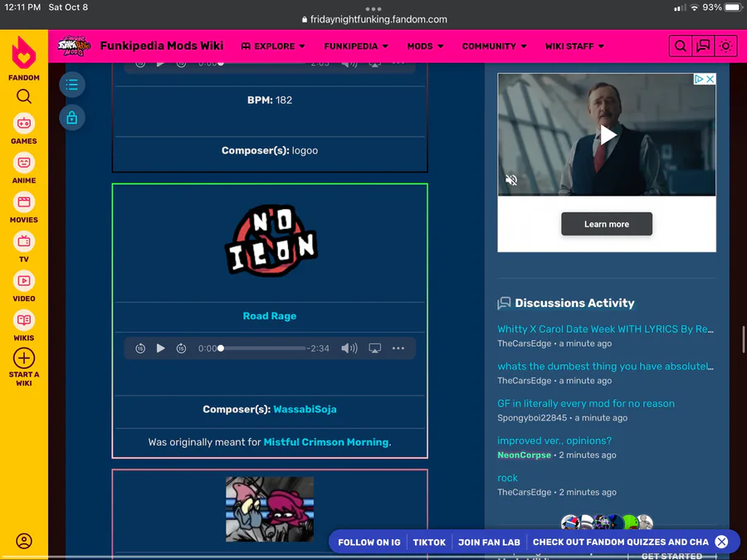The height and width of the screenshot is (560, 747).
Task: Click the 'BPM: 182' text
Action: click(x=270, y=100)
